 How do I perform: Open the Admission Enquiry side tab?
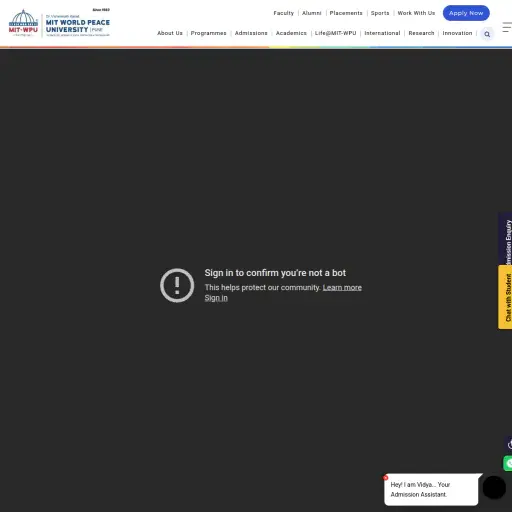tap(506, 239)
